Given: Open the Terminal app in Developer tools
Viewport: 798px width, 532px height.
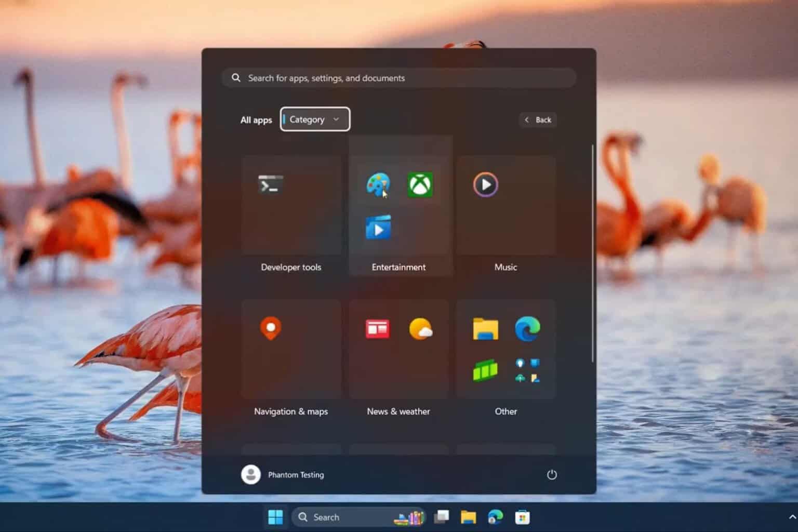Looking at the screenshot, I should [271, 184].
